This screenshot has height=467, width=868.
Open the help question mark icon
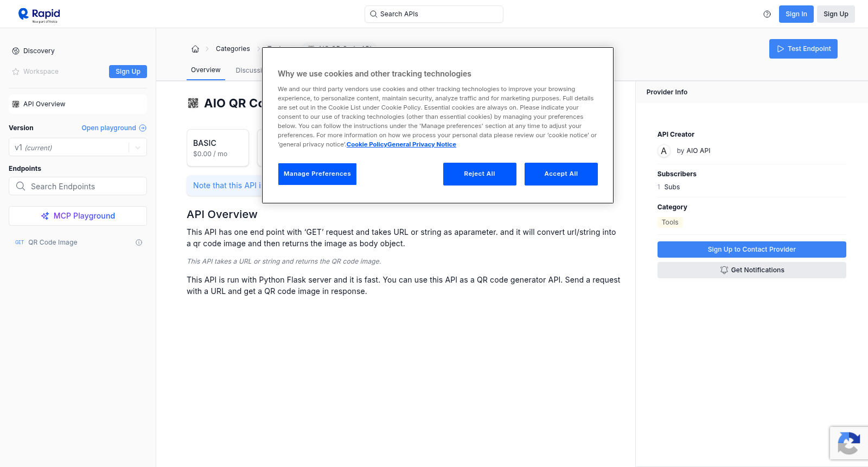(767, 14)
